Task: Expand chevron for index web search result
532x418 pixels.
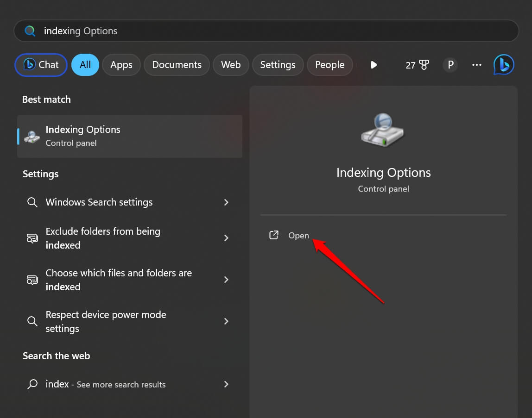Action: (226, 384)
